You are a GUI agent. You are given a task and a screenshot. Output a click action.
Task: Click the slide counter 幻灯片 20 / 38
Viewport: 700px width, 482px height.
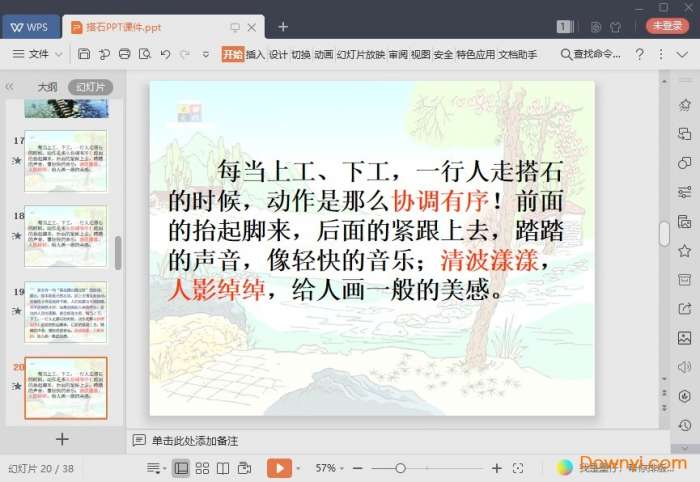[41, 469]
